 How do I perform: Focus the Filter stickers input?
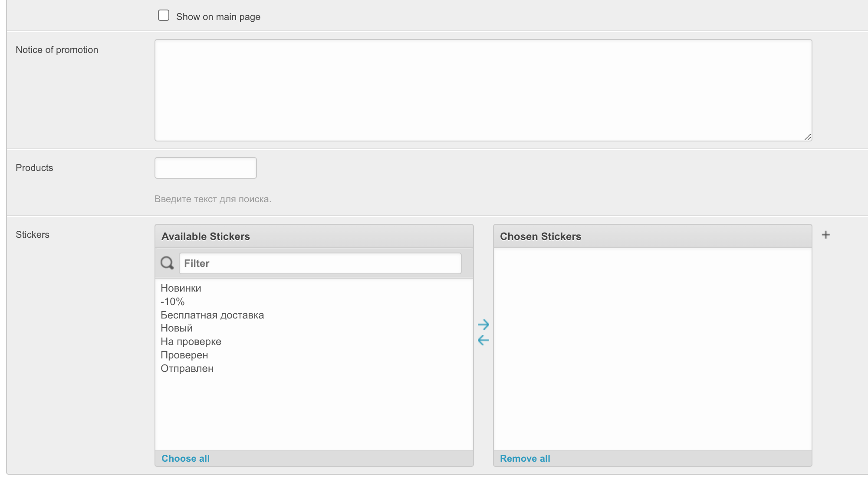(x=320, y=263)
